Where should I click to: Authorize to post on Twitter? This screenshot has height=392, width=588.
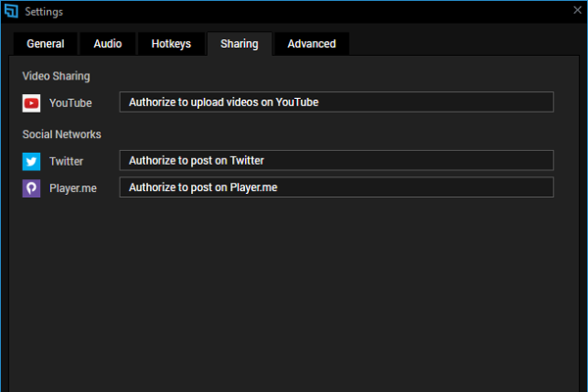pyautogui.click(x=336, y=161)
